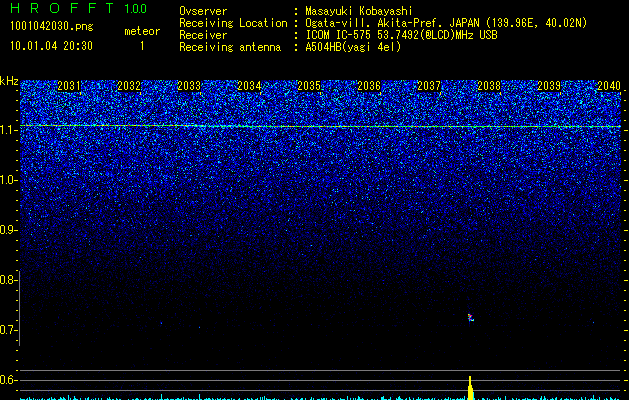Click the HROFFT program title
This screenshot has height=400, width=629.
point(62,8)
